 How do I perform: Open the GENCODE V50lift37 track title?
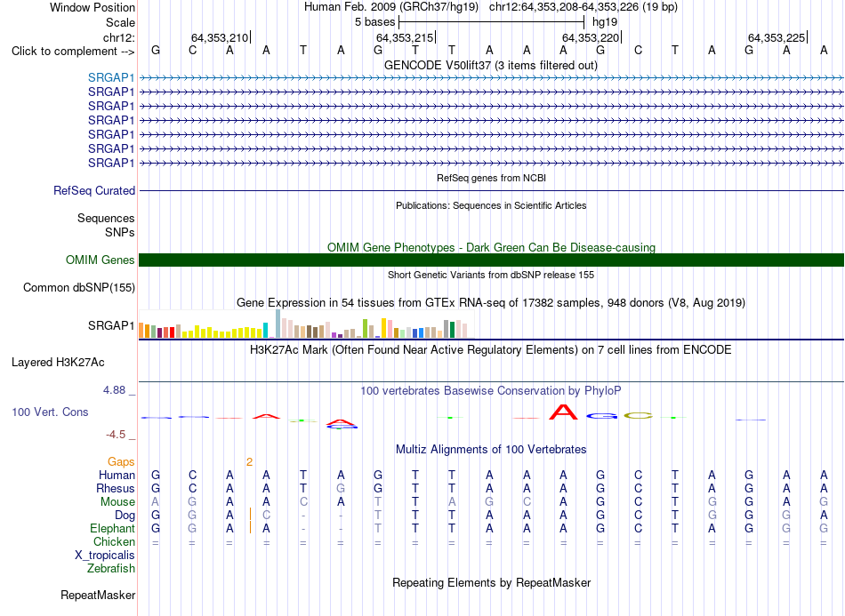[x=491, y=66]
